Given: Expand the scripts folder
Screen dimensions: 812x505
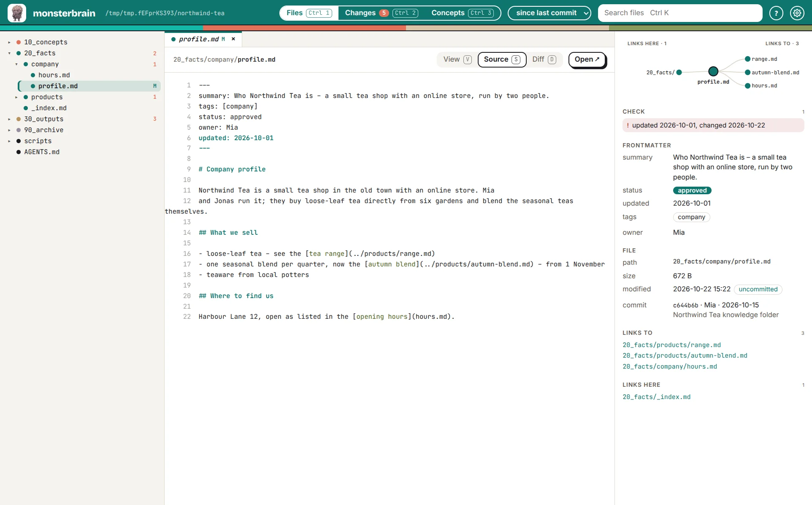Looking at the screenshot, I should [9, 141].
